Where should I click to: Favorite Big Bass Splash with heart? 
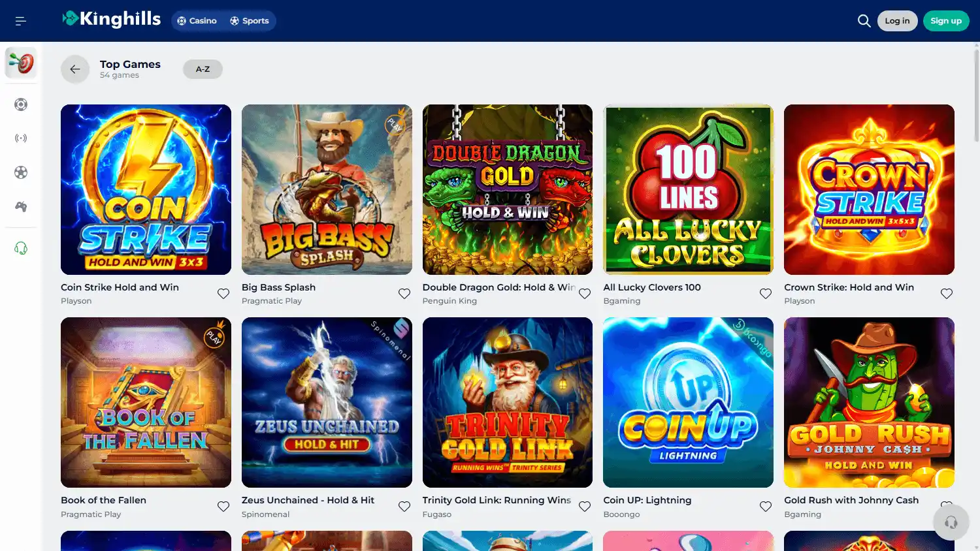pyautogui.click(x=404, y=294)
